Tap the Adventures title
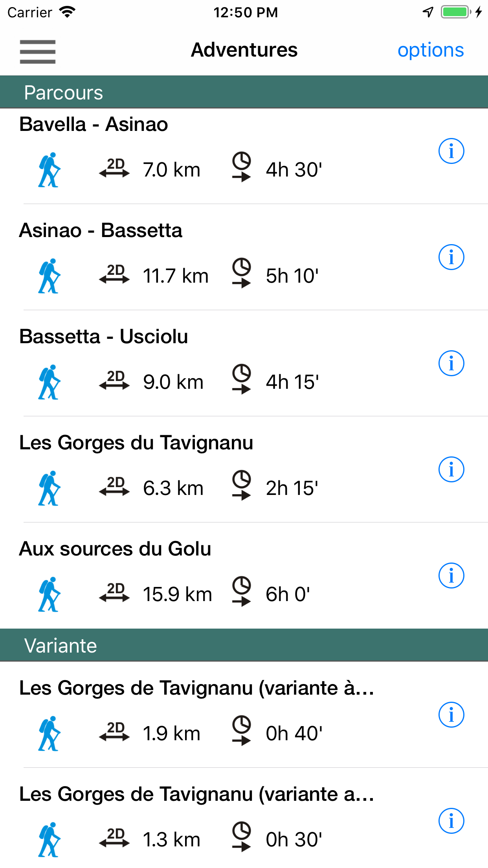Screen dimensions: 488x868 pos(244,50)
